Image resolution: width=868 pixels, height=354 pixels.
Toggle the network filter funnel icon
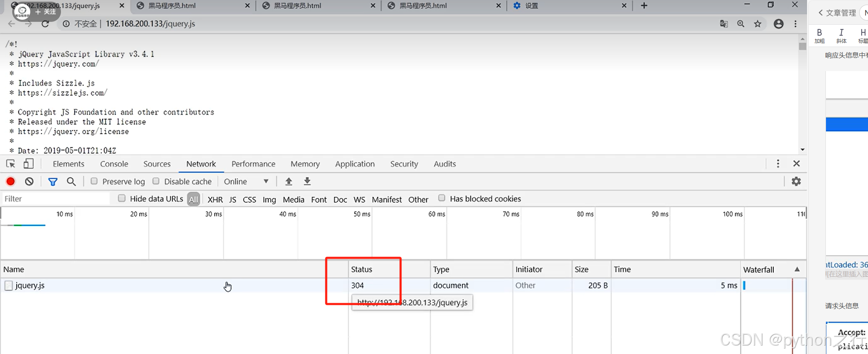pos(53,181)
